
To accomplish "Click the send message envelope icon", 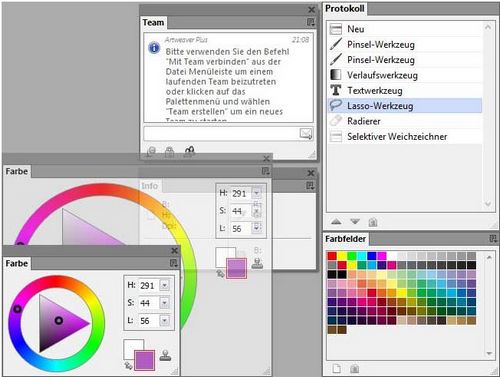I will (x=306, y=133).
